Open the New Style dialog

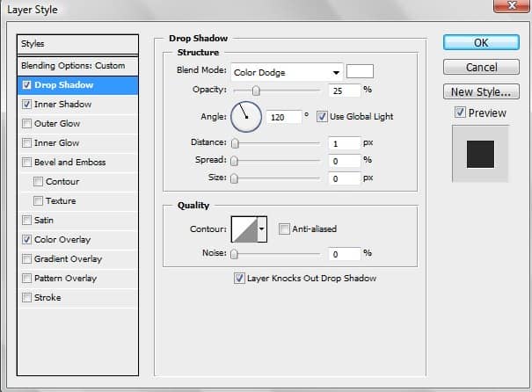(x=481, y=92)
